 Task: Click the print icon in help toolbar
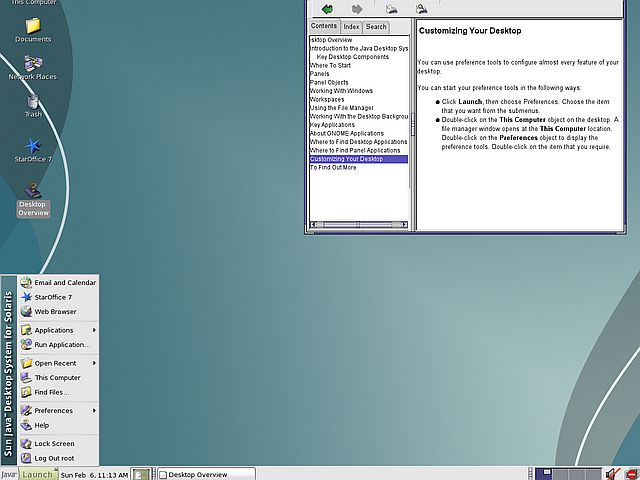[x=392, y=9]
